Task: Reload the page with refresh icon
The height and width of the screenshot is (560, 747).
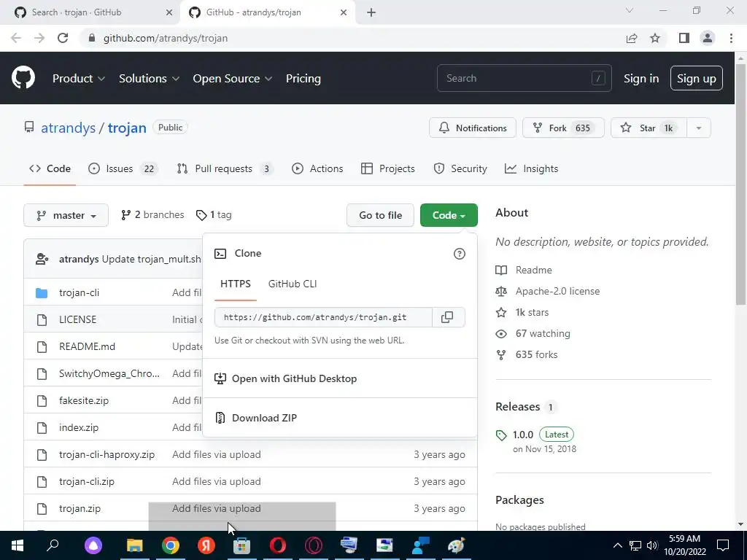Action: pos(63,38)
